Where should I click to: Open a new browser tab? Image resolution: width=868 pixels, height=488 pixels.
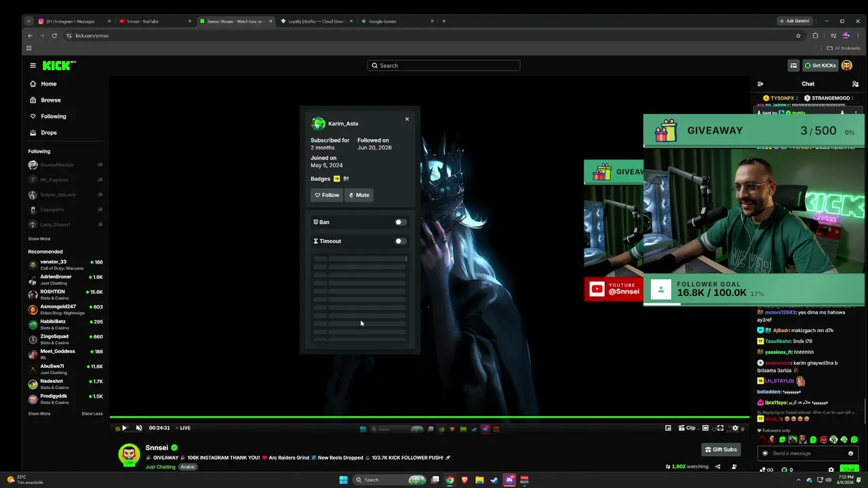443,21
